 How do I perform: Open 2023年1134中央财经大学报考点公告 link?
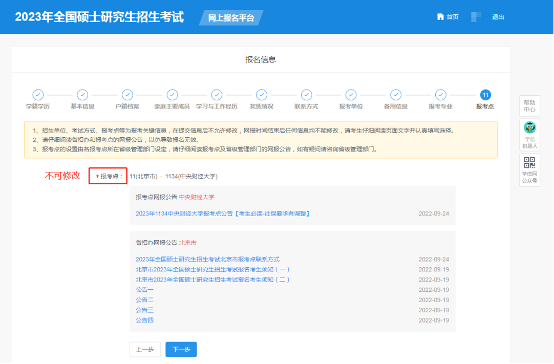coord(223,213)
